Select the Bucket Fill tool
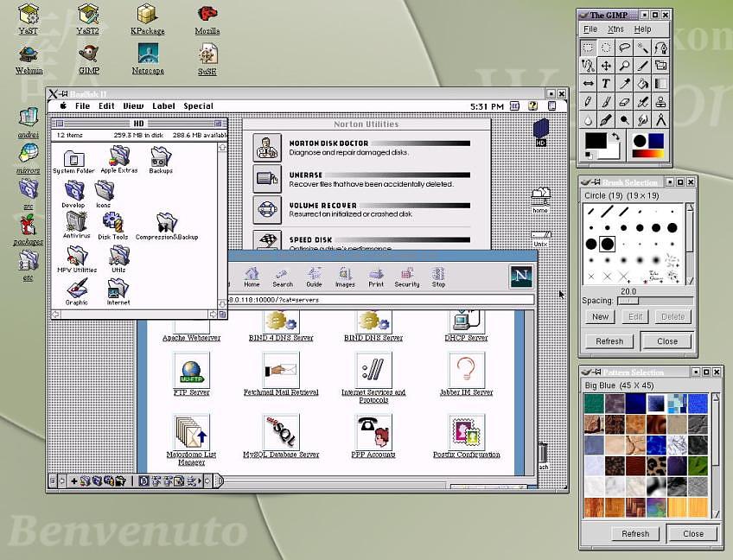The width and height of the screenshot is (733, 560). [x=642, y=84]
